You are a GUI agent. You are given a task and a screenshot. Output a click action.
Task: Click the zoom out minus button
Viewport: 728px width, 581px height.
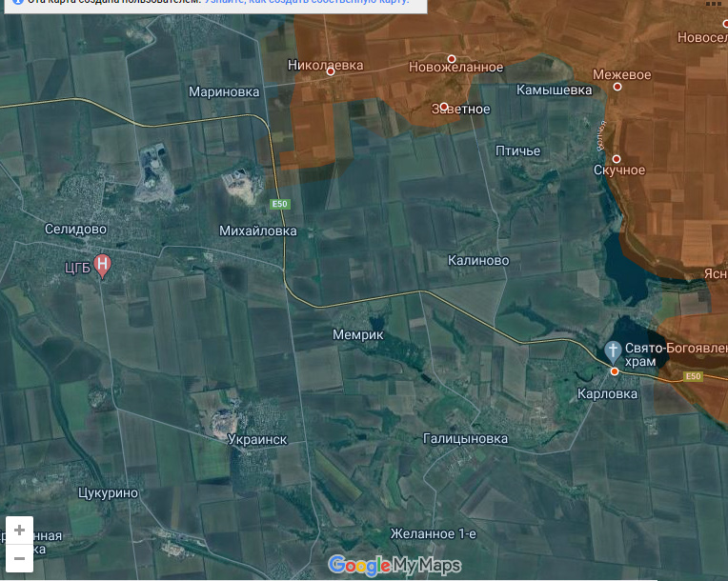19,558
